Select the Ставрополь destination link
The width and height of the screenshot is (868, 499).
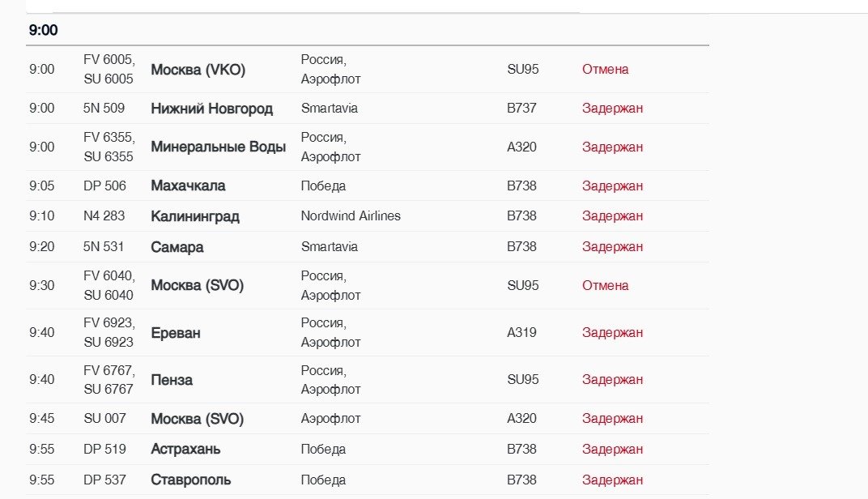190,480
